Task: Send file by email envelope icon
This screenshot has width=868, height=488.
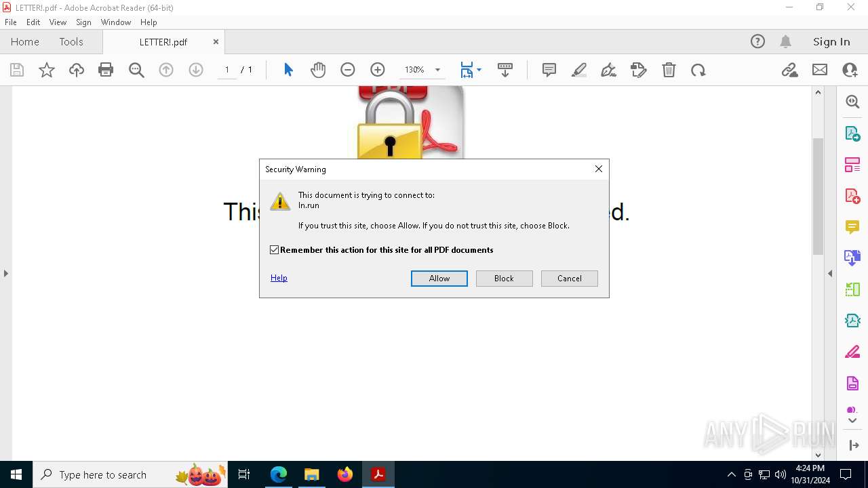Action: click(x=820, y=70)
